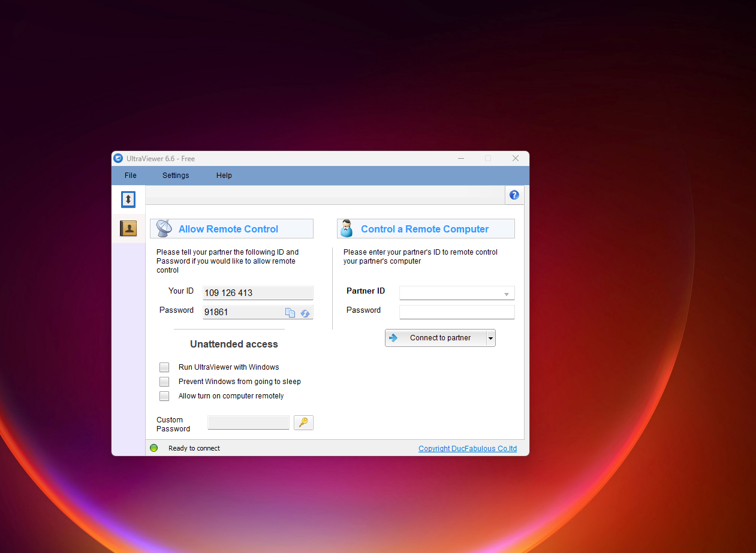This screenshot has width=756, height=553.
Task: Enable Allow turn on computer remotely
Action: pyautogui.click(x=164, y=396)
